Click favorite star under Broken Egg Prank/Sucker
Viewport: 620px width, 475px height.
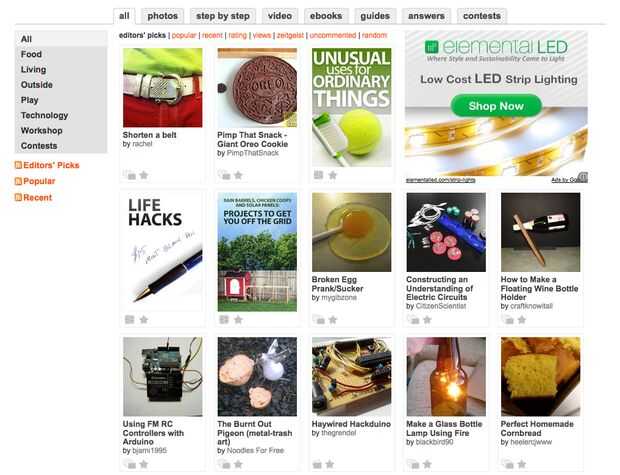click(334, 320)
